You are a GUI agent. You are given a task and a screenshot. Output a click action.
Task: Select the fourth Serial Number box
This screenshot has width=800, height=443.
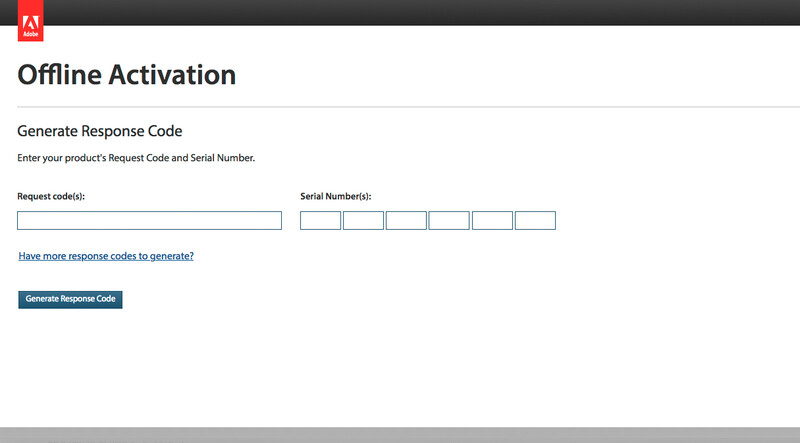449,220
